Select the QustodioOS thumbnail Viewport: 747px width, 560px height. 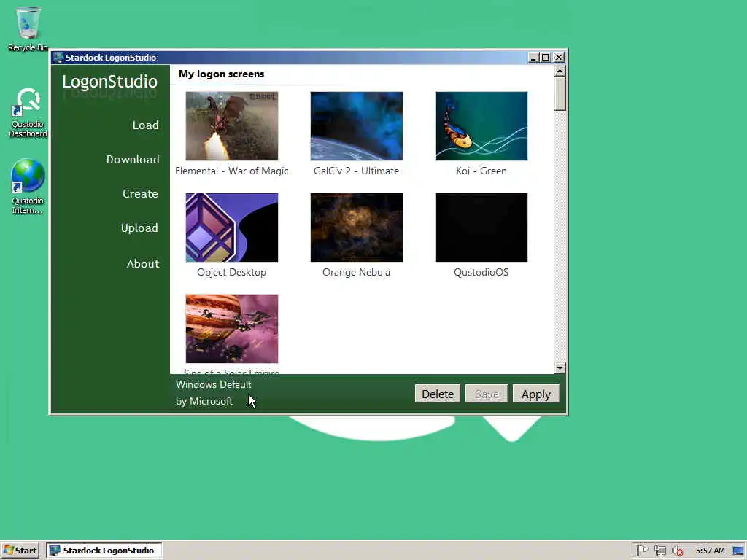tap(481, 227)
